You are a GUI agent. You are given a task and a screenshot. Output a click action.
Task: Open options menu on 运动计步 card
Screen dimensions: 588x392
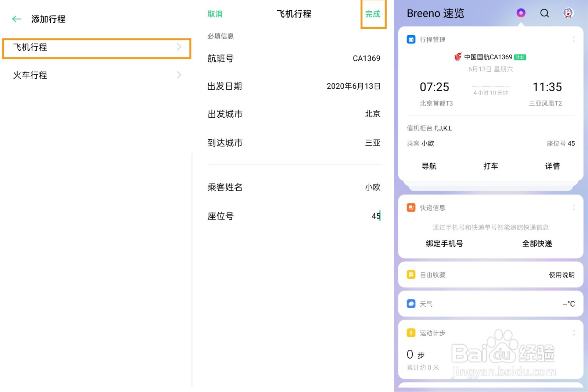[x=574, y=333]
